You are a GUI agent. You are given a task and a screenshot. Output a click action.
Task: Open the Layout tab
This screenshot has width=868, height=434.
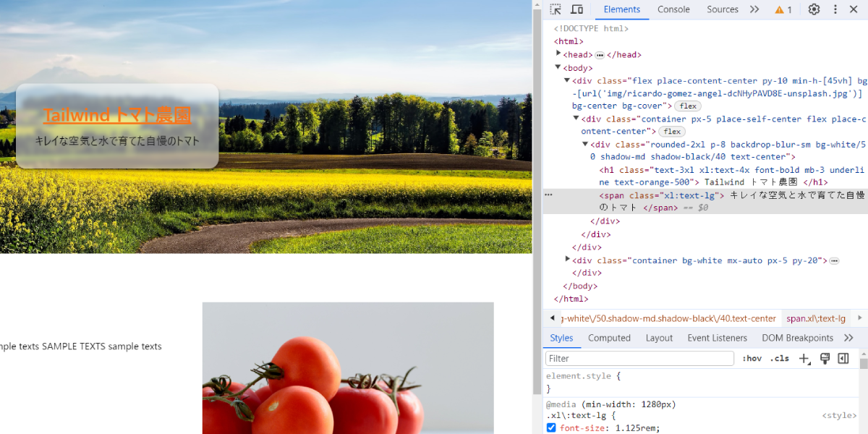click(659, 338)
